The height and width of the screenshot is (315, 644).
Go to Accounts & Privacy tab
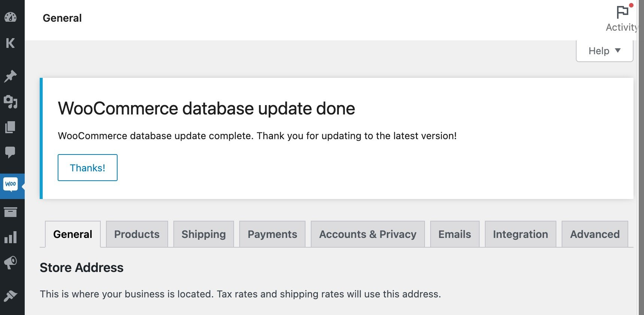point(368,234)
